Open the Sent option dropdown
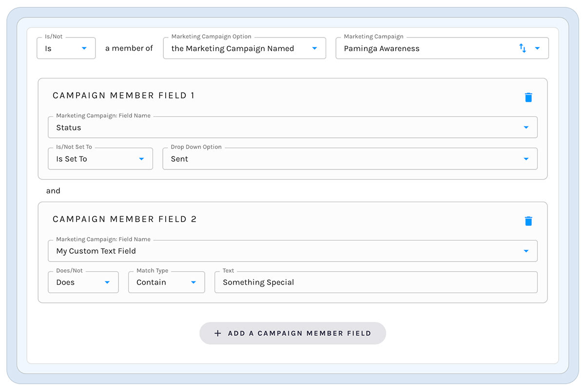The width and height of the screenshot is (585, 392). point(351,158)
